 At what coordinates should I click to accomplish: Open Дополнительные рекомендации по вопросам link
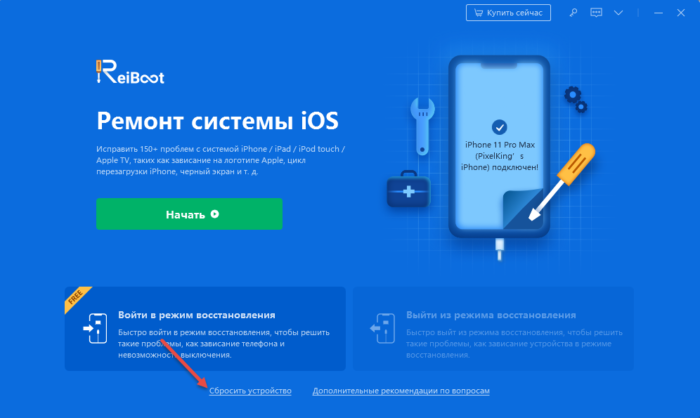pos(401,391)
